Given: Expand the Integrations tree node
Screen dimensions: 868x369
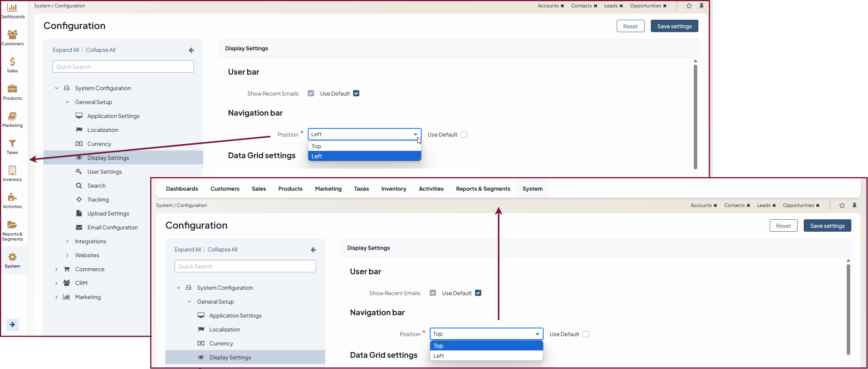Looking at the screenshot, I should [67, 241].
